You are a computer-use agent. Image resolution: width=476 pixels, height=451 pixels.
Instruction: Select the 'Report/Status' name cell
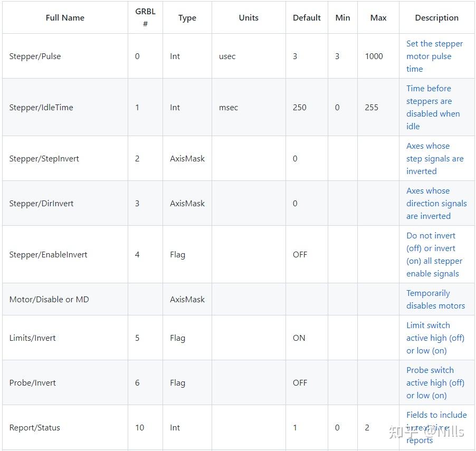(34, 428)
